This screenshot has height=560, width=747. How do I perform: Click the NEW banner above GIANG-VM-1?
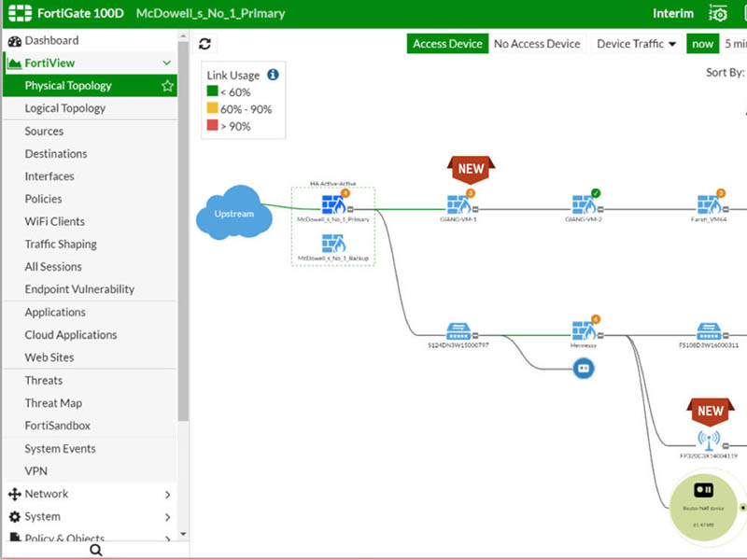(472, 169)
